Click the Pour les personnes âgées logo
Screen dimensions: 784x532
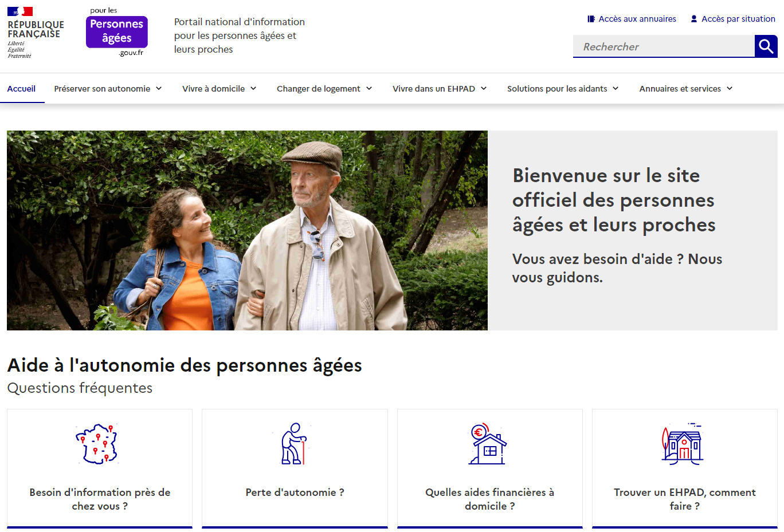pyautogui.click(x=117, y=32)
